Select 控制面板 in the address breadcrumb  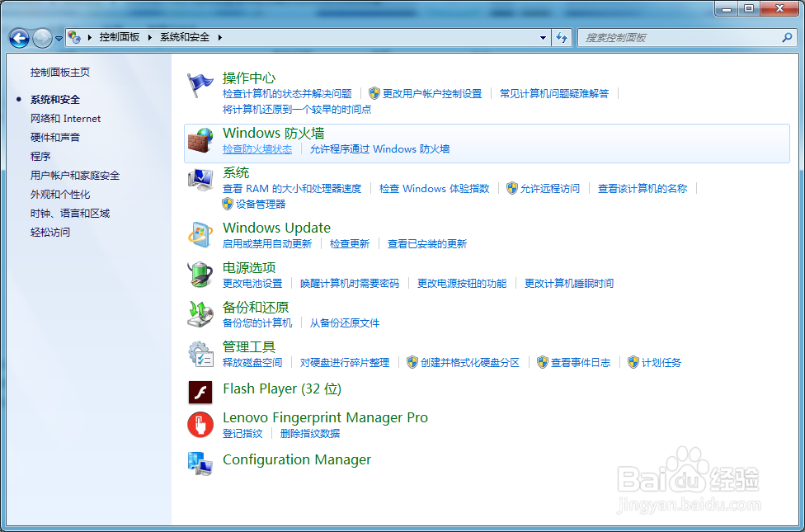[x=120, y=37]
